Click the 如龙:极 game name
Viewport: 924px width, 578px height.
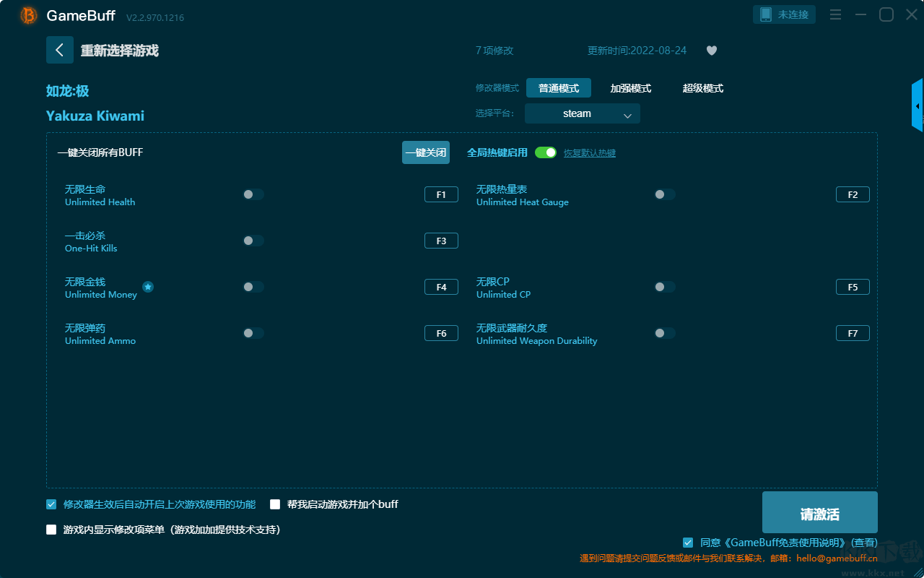click(x=68, y=91)
